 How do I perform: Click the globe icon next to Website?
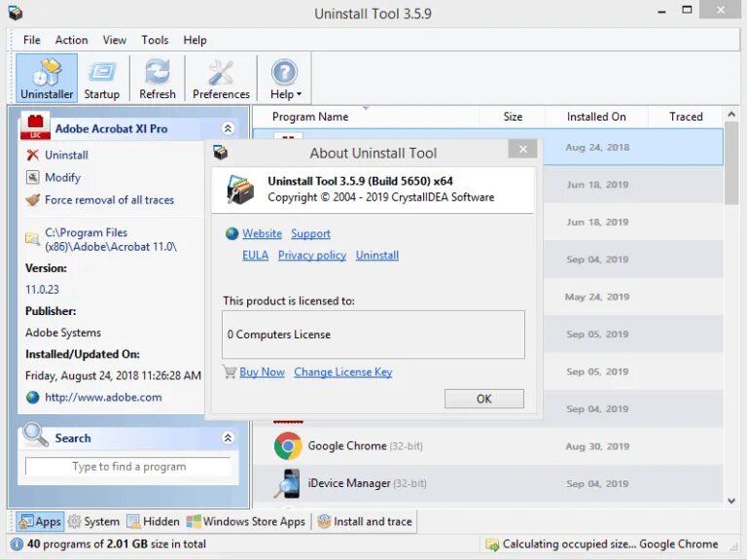click(x=232, y=233)
